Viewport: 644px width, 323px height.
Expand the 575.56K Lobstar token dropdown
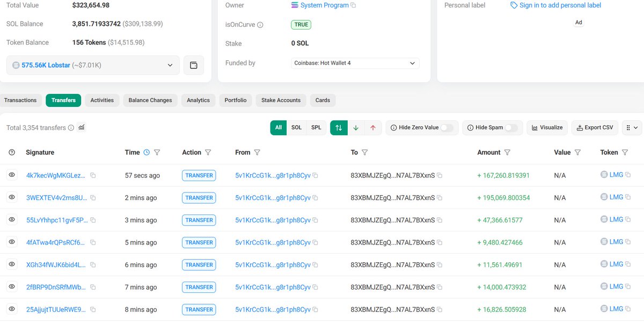coord(93,65)
